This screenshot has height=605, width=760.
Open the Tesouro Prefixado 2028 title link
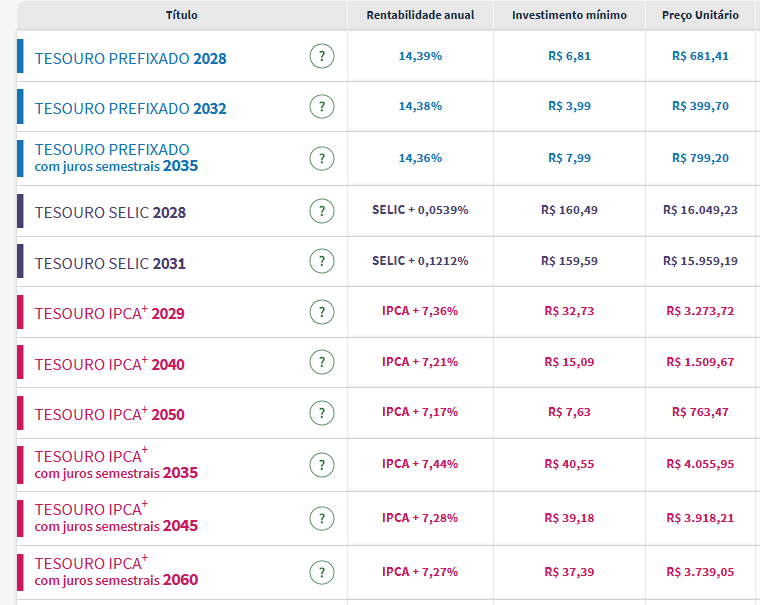(x=130, y=58)
